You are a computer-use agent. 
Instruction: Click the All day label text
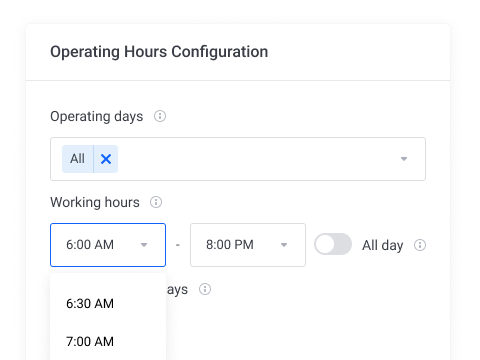[x=383, y=245]
